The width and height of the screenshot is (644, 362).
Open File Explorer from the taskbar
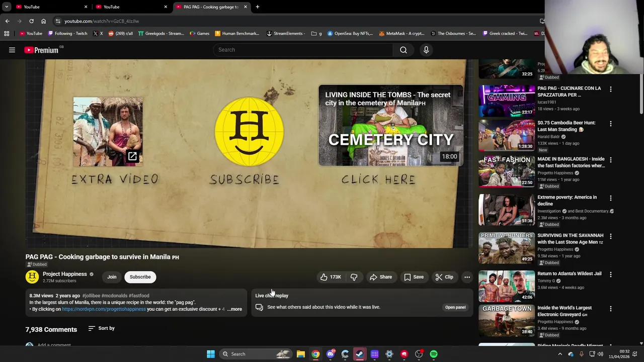click(300, 354)
